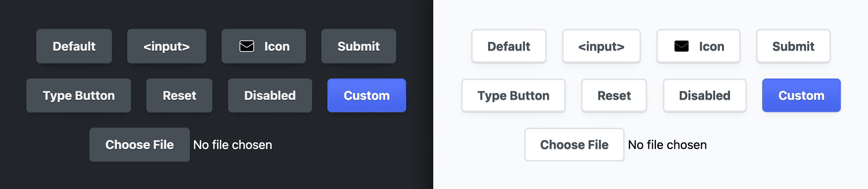This screenshot has width=868, height=189.
Task: Click the Disabled button on dark side
Action: coord(270,95)
